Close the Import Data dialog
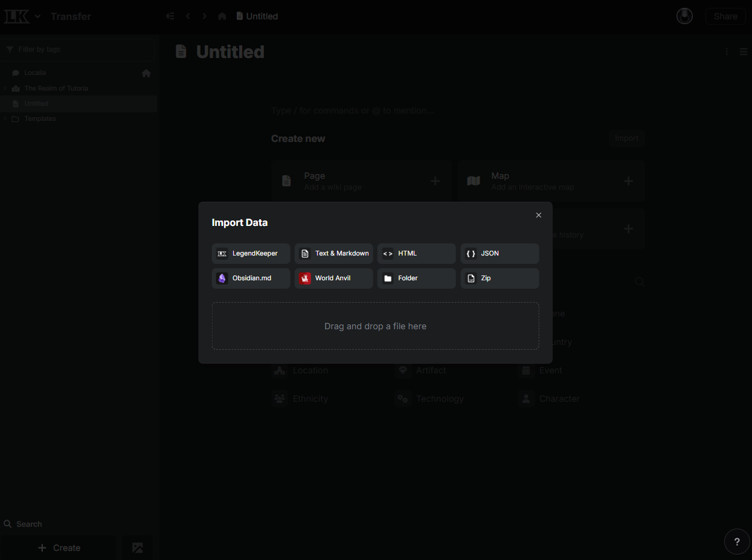 (538, 214)
